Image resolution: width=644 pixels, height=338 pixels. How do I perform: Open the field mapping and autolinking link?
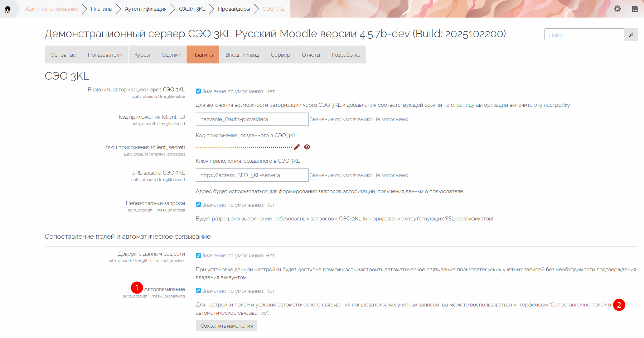click(580, 305)
